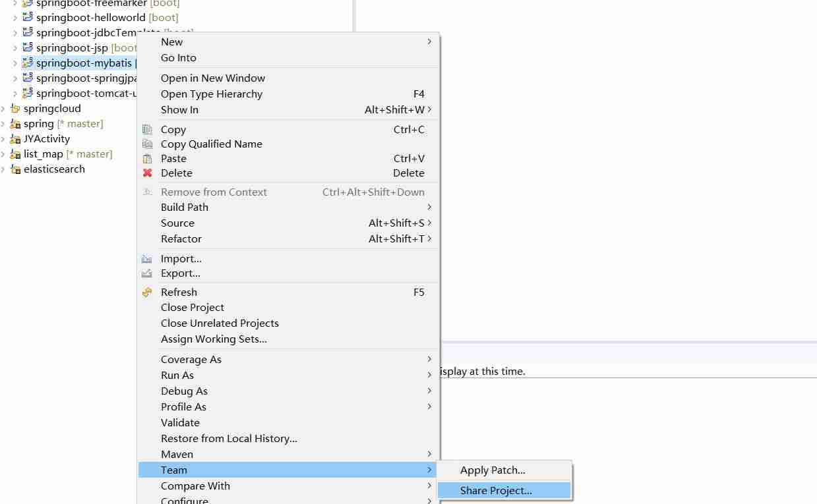Choose Copy Qualified Name
817x504 pixels.
(289, 144)
